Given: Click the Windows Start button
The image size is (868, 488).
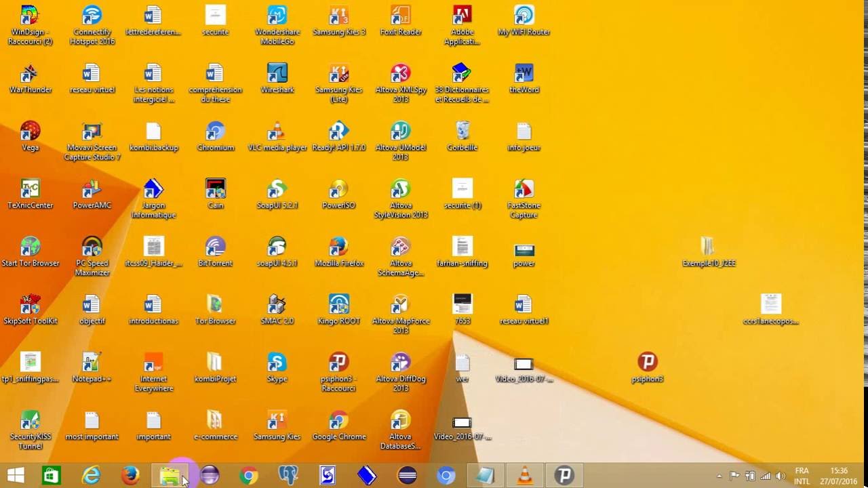Looking at the screenshot, I should (x=16, y=476).
